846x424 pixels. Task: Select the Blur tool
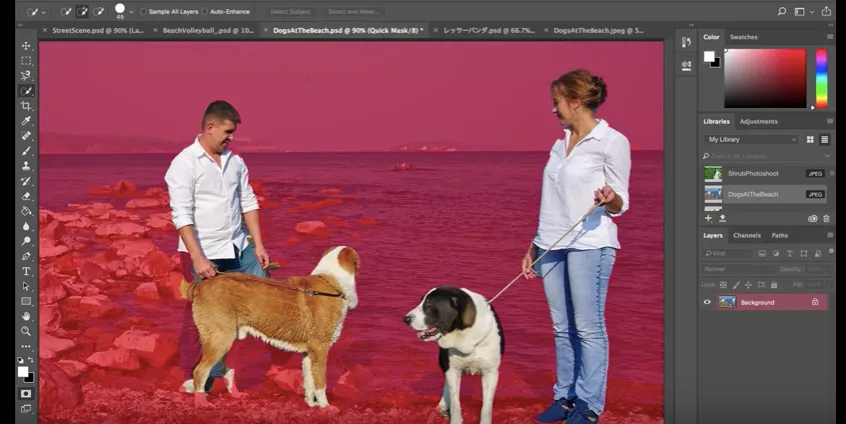tap(26, 227)
